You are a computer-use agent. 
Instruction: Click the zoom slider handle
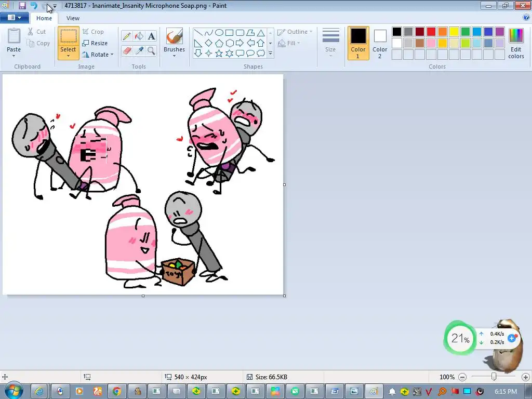[494, 377]
